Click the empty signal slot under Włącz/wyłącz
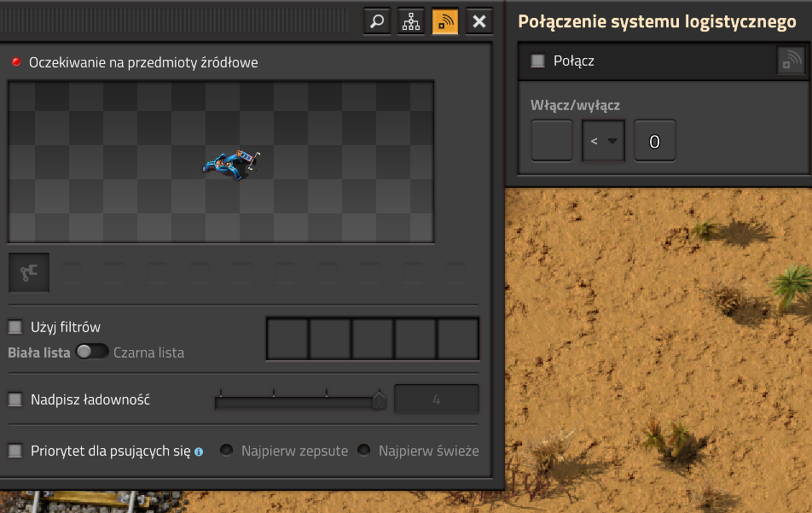Viewport: 812px width, 513px height. coord(552,141)
